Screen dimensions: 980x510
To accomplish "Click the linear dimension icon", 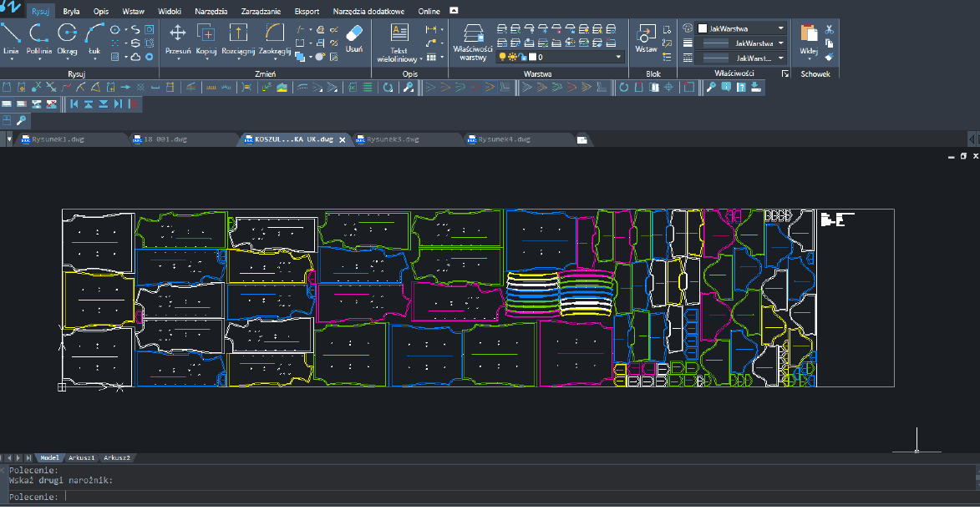I will (x=430, y=29).
